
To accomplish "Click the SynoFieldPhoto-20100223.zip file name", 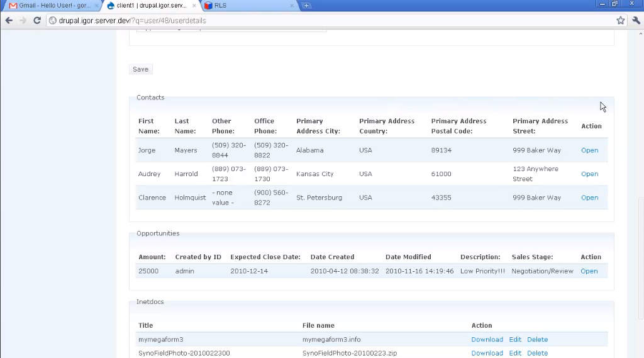I will 350,353.
